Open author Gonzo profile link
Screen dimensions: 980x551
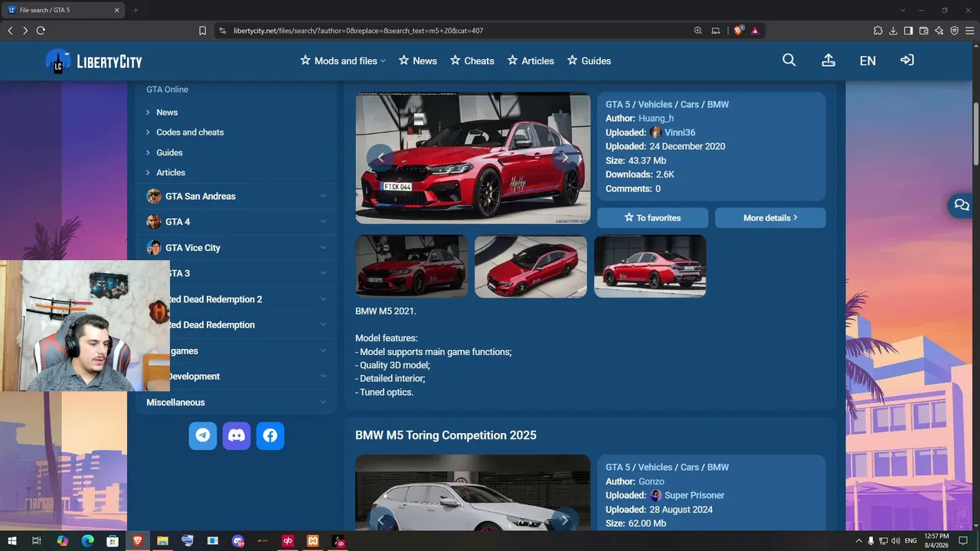point(652,481)
